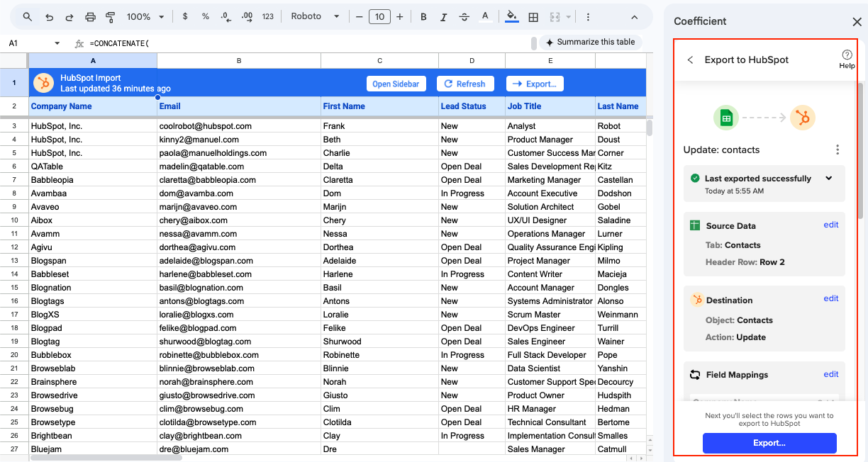868x462 pixels.
Task: Click the Open Sidebar button
Action: point(396,84)
